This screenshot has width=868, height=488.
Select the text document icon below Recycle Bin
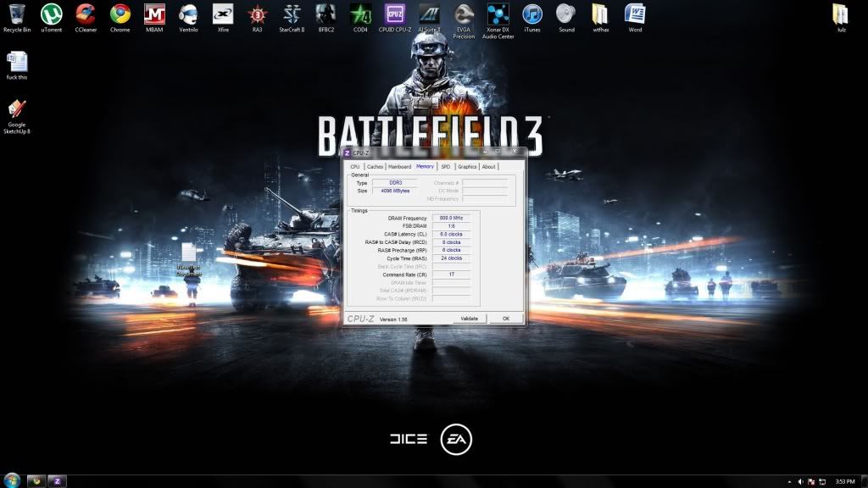(17, 65)
